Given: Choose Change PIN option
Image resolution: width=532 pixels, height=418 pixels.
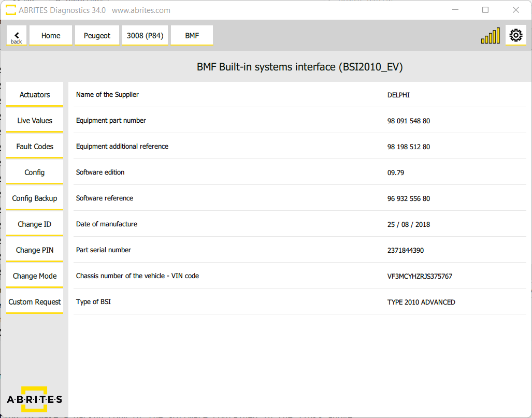Looking at the screenshot, I should (x=35, y=250).
